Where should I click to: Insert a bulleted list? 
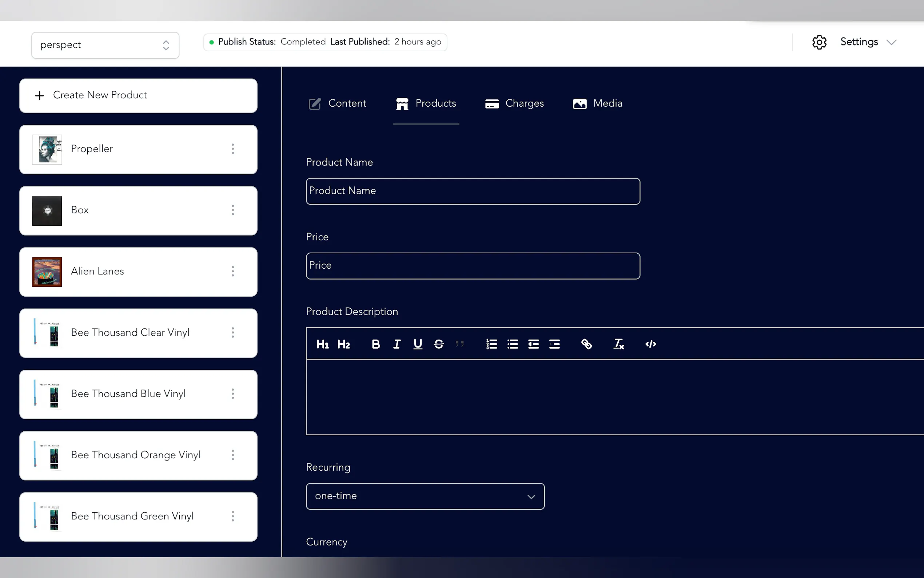(x=512, y=344)
